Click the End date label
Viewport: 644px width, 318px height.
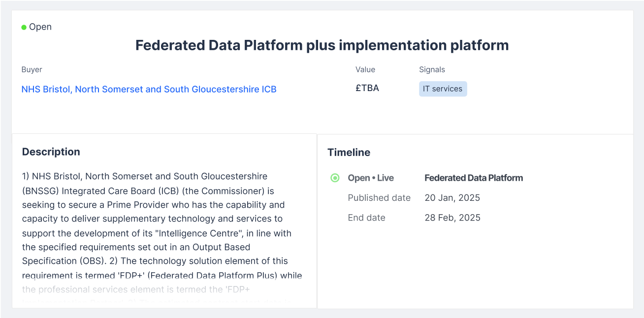[x=366, y=218]
